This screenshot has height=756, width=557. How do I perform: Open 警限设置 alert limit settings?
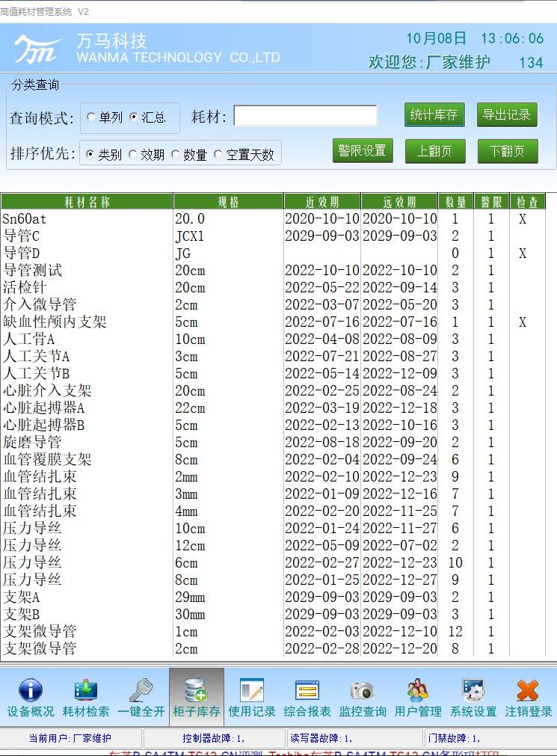coord(362,150)
